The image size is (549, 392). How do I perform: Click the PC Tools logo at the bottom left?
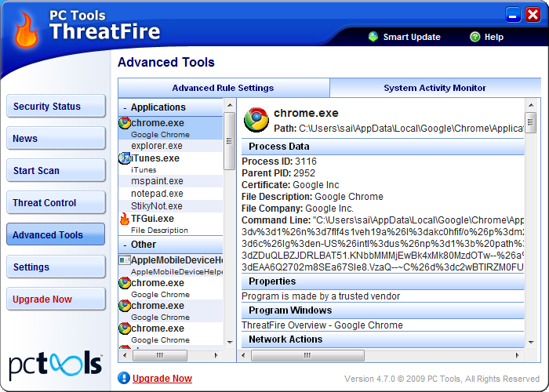56,365
